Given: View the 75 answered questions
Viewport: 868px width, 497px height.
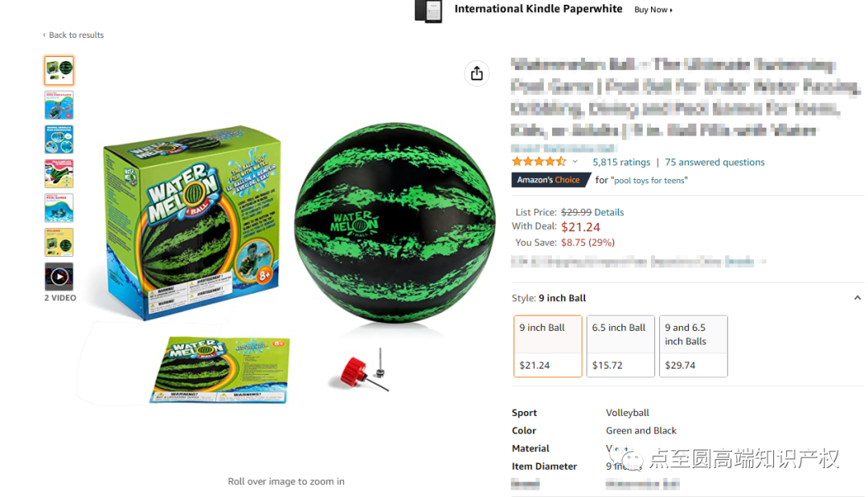Looking at the screenshot, I should (x=714, y=162).
